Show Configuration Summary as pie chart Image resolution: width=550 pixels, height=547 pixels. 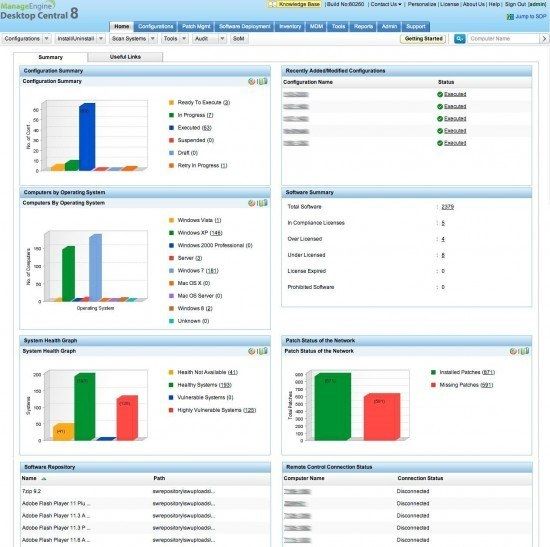click(x=251, y=81)
